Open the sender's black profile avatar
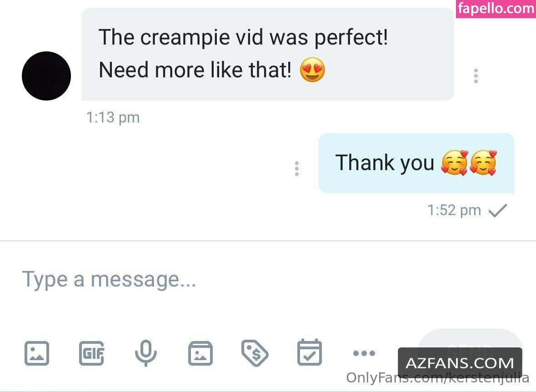Image resolution: width=536 pixels, height=392 pixels. pos(46,76)
